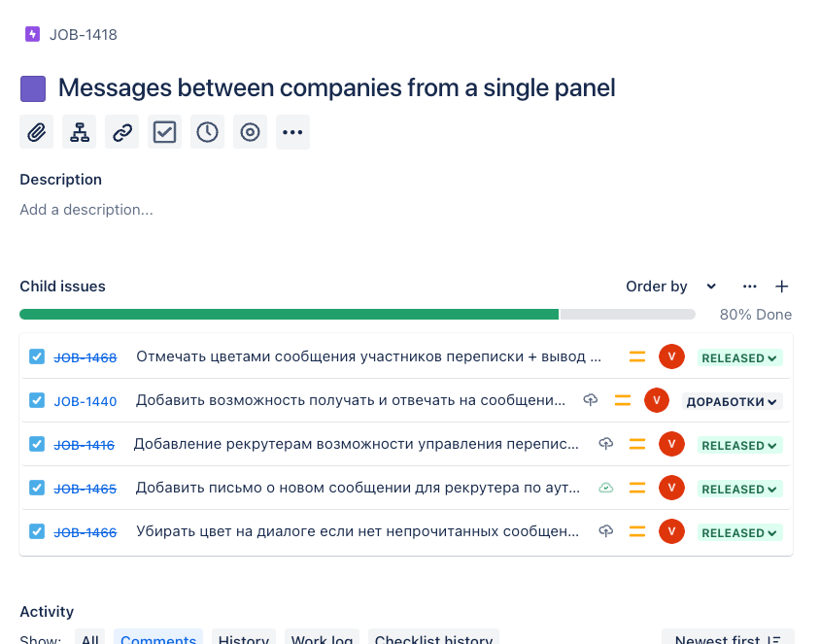Edit the issue title text
The height and width of the screenshot is (644, 820).
click(x=336, y=87)
